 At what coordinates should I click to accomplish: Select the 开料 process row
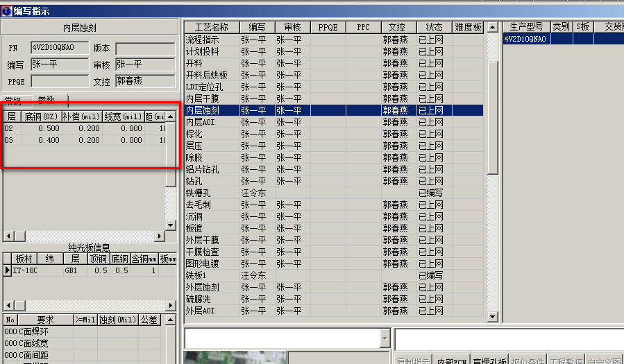click(x=334, y=63)
